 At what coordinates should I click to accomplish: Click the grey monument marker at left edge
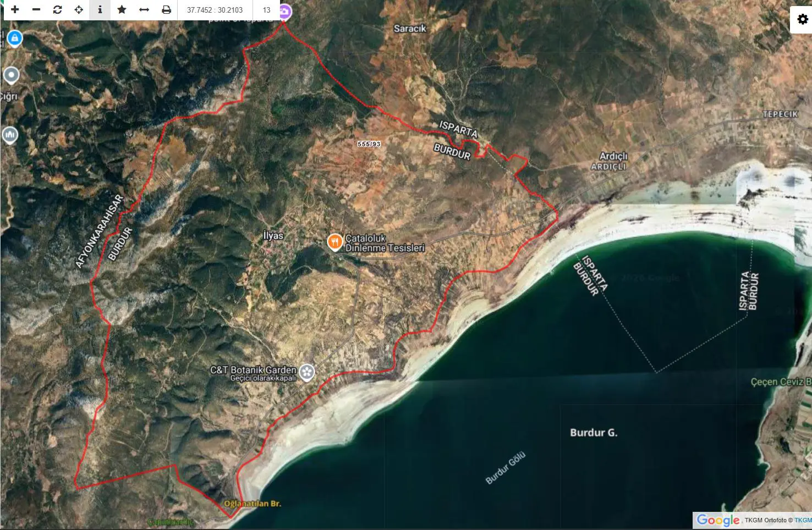pyautogui.click(x=9, y=135)
